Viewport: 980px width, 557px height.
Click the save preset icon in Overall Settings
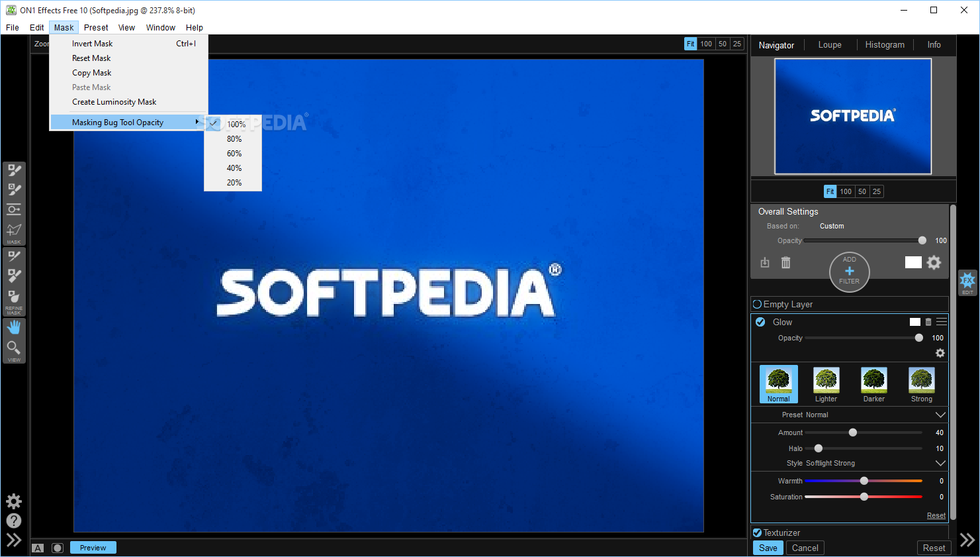(x=765, y=262)
